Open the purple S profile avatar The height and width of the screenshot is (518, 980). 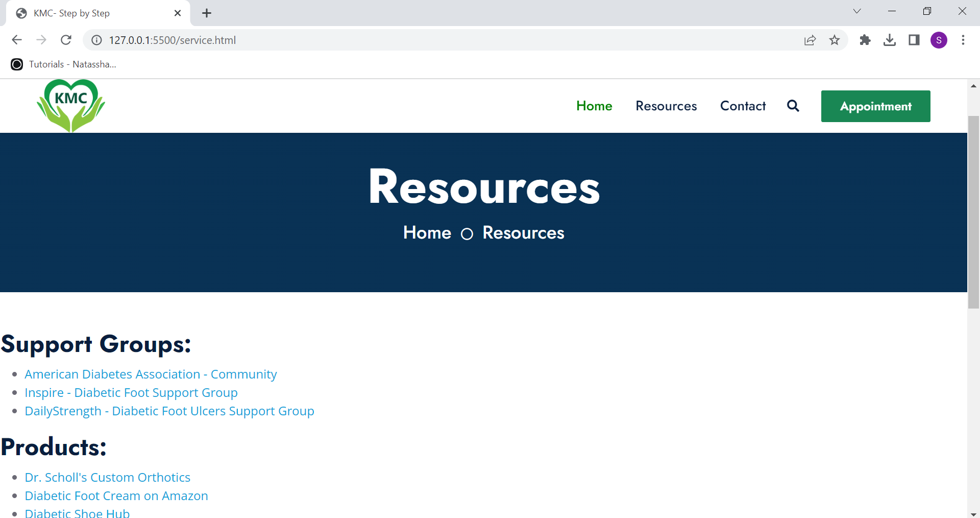coord(939,40)
